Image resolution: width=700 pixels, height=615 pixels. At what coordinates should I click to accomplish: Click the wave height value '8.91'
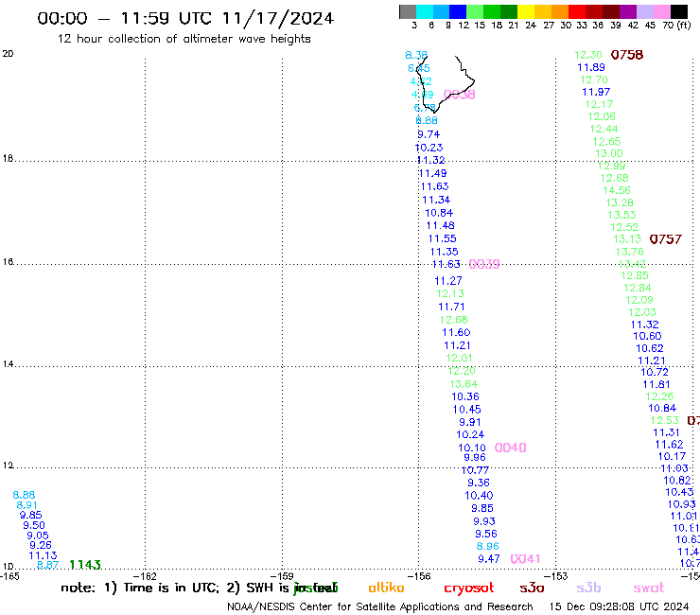click(x=26, y=505)
